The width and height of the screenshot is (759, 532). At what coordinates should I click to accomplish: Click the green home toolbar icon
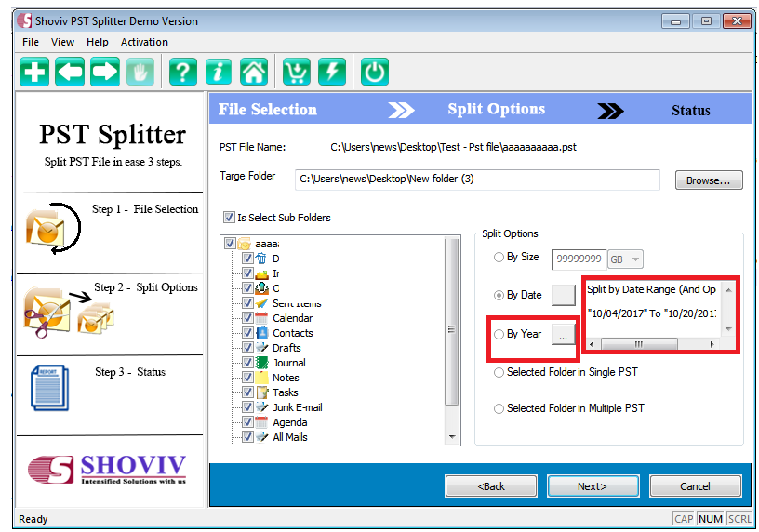click(x=254, y=73)
